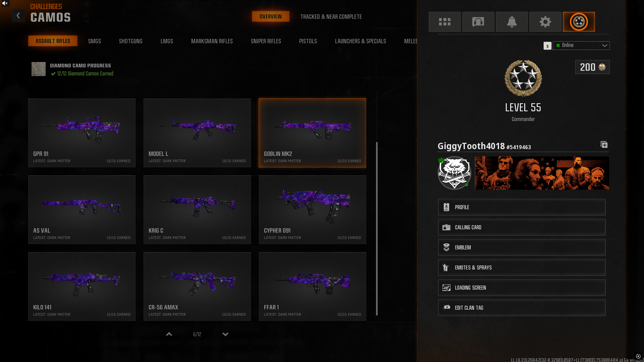Open the settings gear icon
The height and width of the screenshot is (362, 644).
point(545,22)
